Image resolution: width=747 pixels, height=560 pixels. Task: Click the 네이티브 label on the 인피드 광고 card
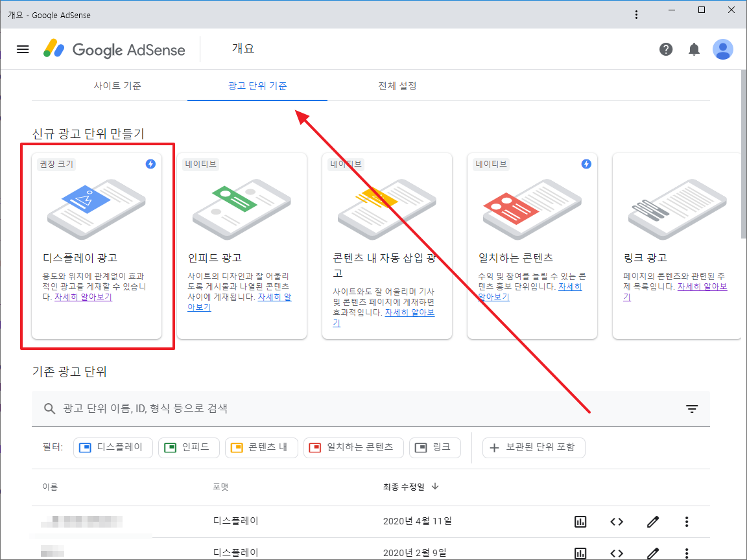[x=200, y=164]
